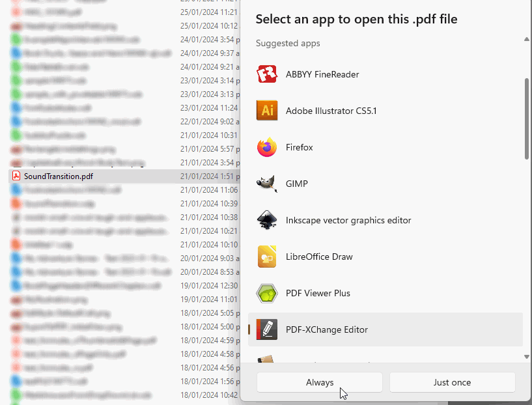Viewport: 532px width, 405px height.
Task: Click the date 21/01/2024 11:06 in Explorer
Action: (209, 190)
